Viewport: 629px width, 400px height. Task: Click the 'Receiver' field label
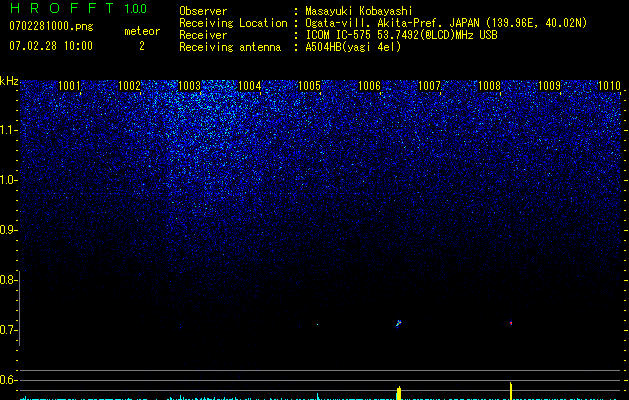point(203,35)
